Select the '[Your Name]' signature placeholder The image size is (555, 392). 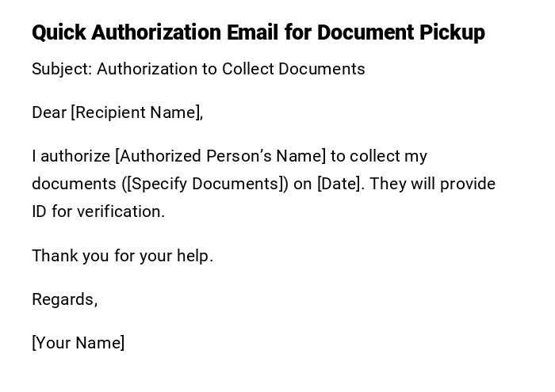point(78,343)
